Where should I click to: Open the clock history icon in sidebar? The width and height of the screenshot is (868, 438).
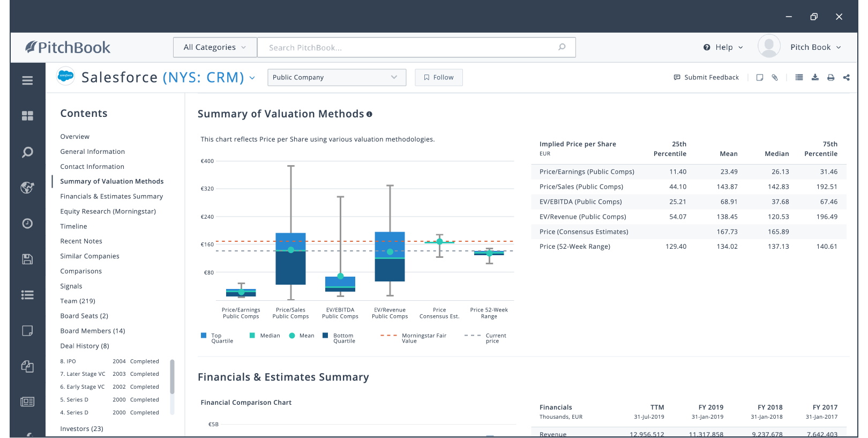click(x=27, y=224)
